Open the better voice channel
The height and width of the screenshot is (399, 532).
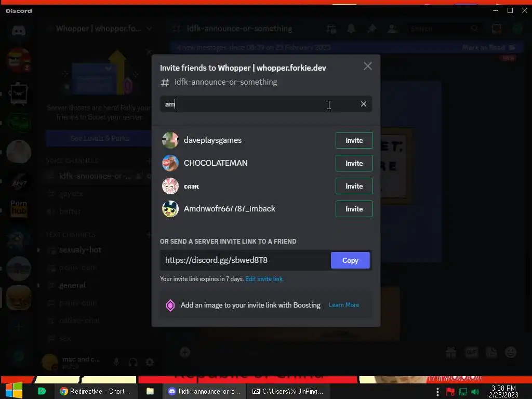coord(70,212)
